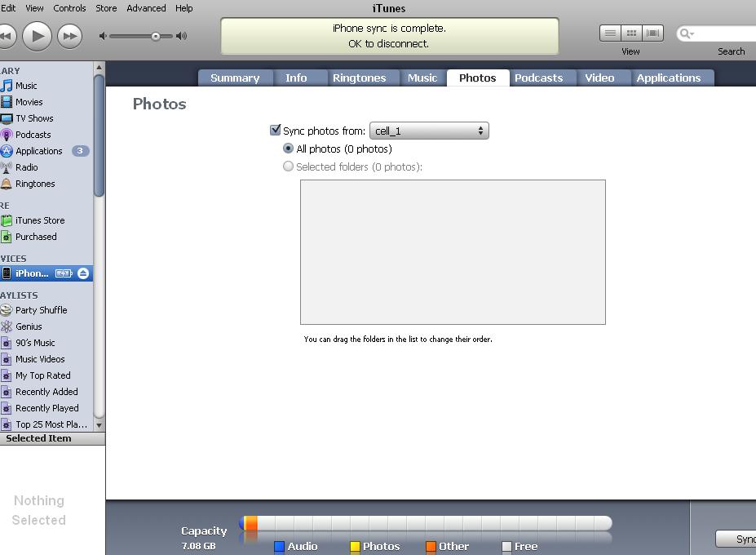This screenshot has height=555, width=756.
Task: Choose the Selected folders option
Action: click(288, 166)
